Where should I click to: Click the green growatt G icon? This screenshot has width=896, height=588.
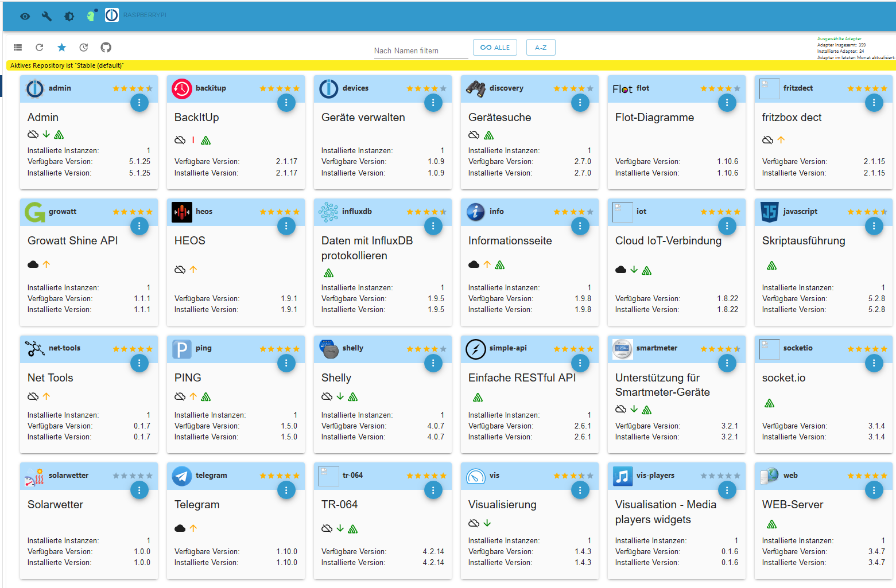[35, 212]
